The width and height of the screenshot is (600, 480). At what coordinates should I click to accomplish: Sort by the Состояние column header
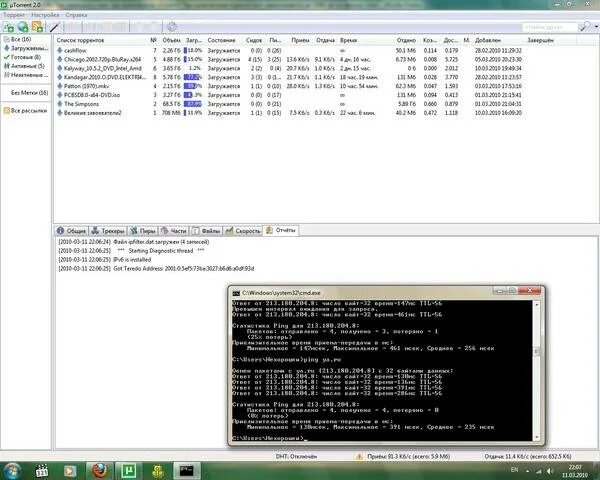tap(221, 40)
